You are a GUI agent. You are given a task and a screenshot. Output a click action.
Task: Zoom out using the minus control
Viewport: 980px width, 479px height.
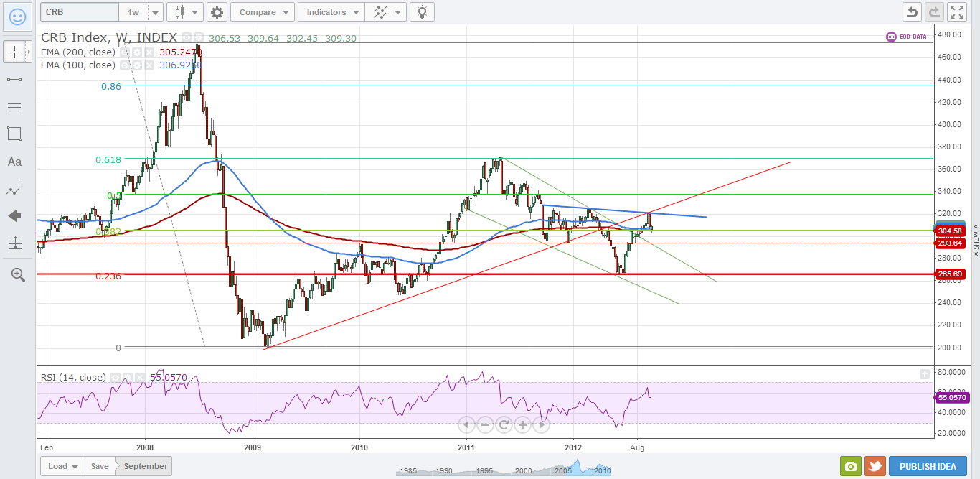pos(485,424)
